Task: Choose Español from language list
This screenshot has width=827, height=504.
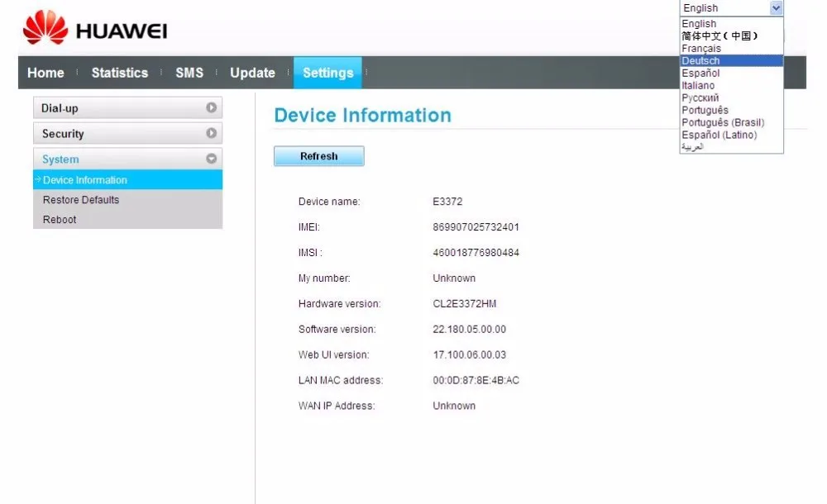Action: [x=731, y=73]
